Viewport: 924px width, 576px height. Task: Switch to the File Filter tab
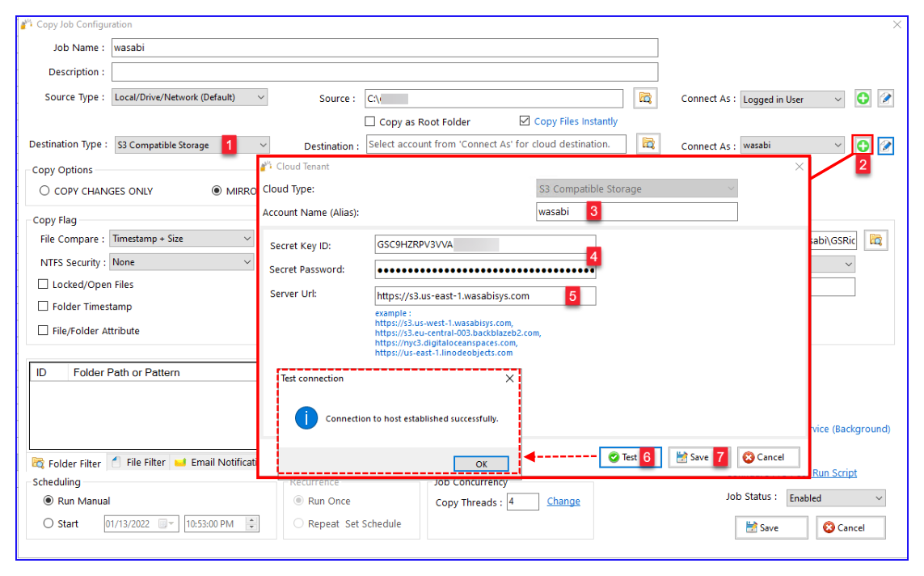coord(139,463)
